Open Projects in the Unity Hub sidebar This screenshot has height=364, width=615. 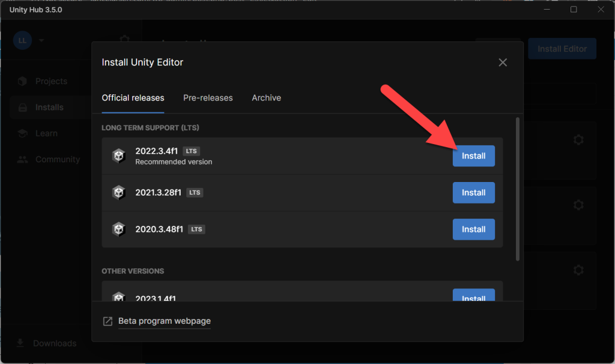tap(51, 81)
